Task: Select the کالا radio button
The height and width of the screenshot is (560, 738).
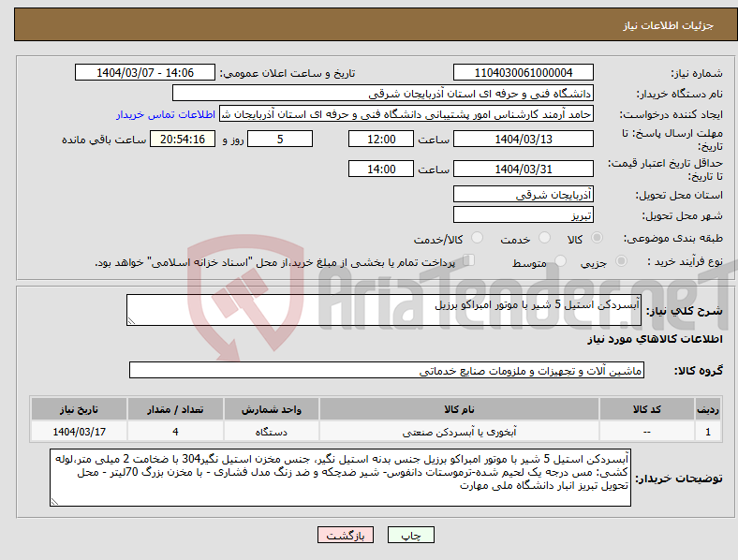Action: click(597, 238)
